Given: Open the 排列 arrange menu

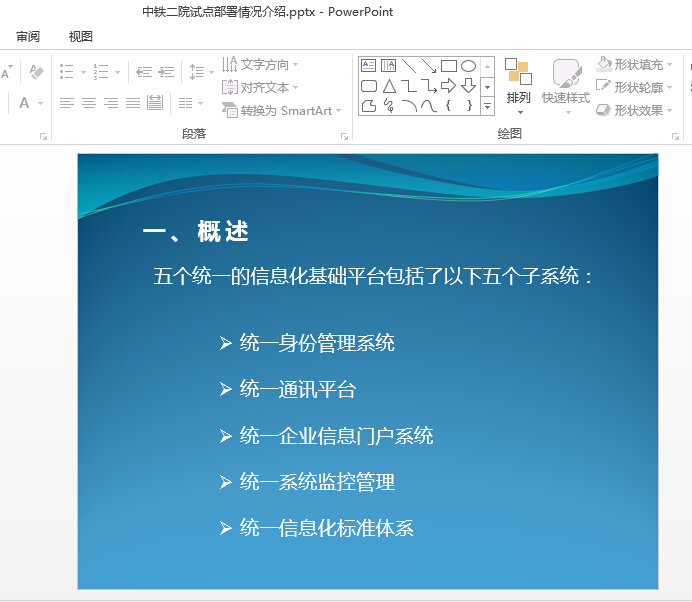Looking at the screenshot, I should click(x=519, y=87).
